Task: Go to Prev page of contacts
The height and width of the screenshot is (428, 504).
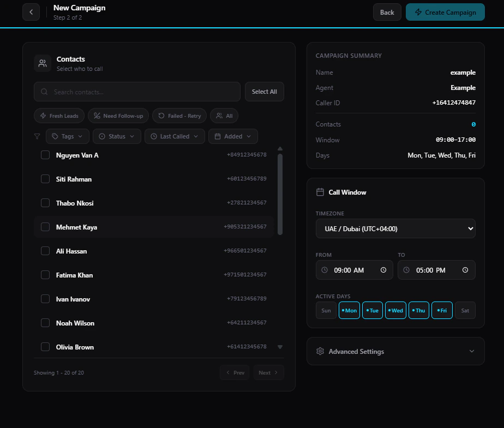Action: click(235, 372)
